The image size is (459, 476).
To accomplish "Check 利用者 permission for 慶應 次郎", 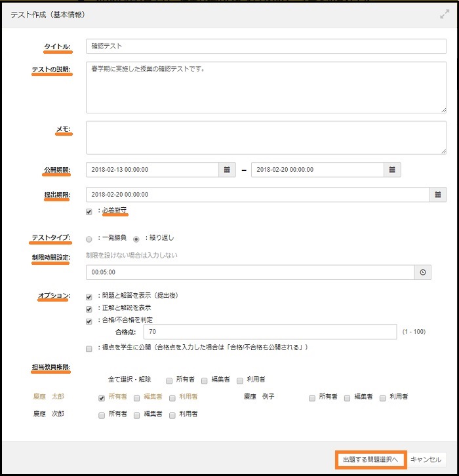I will coord(172,414).
